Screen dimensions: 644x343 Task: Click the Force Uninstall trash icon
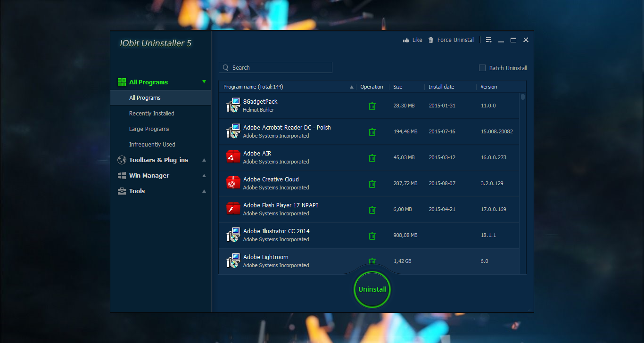pyautogui.click(x=431, y=40)
